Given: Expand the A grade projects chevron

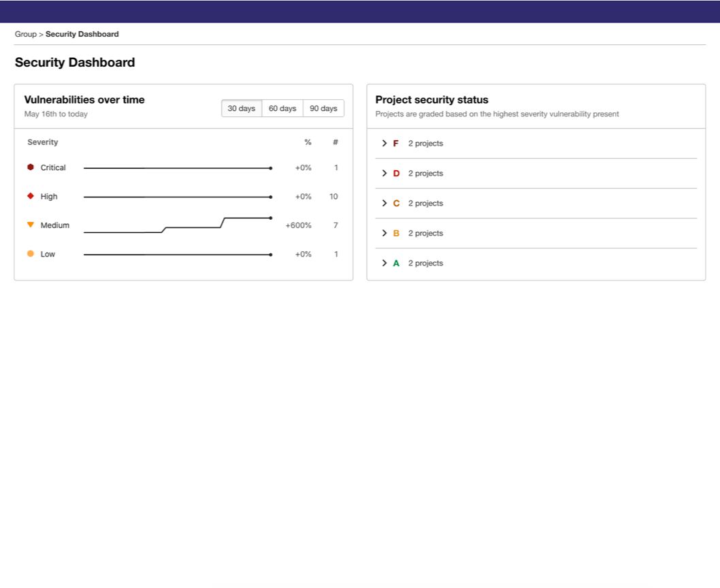Looking at the screenshot, I should [384, 263].
